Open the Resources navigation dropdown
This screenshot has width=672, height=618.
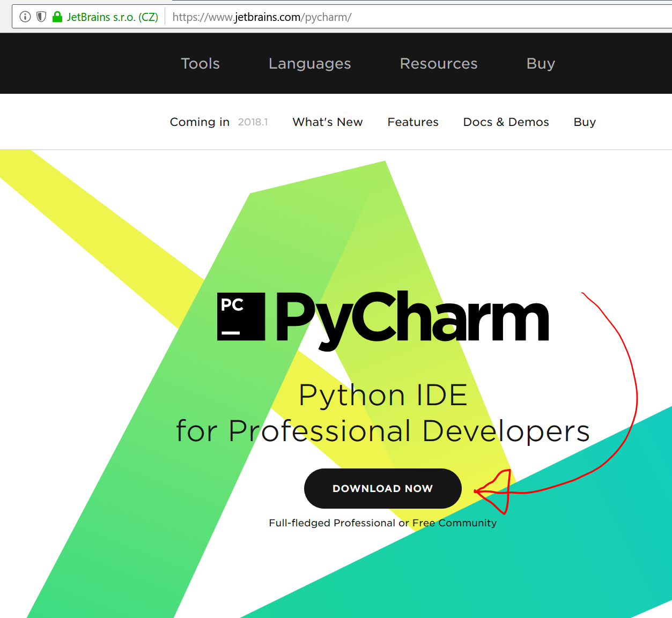tap(438, 63)
